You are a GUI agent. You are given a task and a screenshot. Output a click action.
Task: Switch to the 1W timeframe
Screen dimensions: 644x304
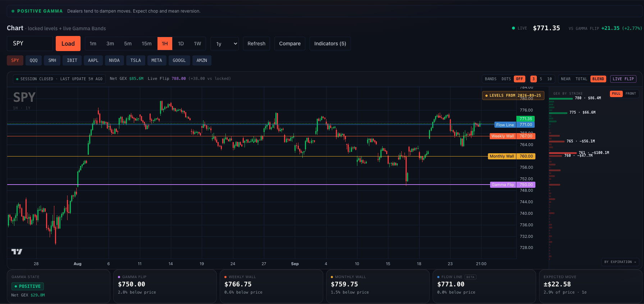pyautogui.click(x=197, y=44)
